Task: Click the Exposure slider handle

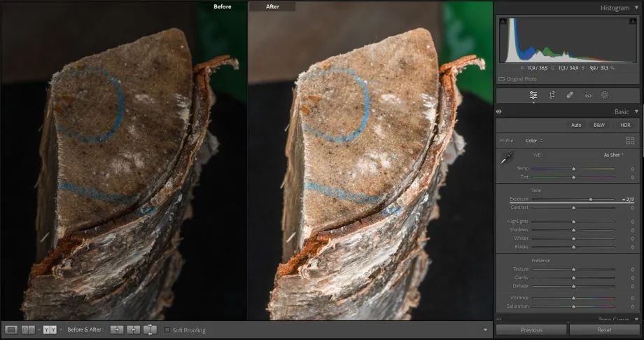Action: pos(591,199)
